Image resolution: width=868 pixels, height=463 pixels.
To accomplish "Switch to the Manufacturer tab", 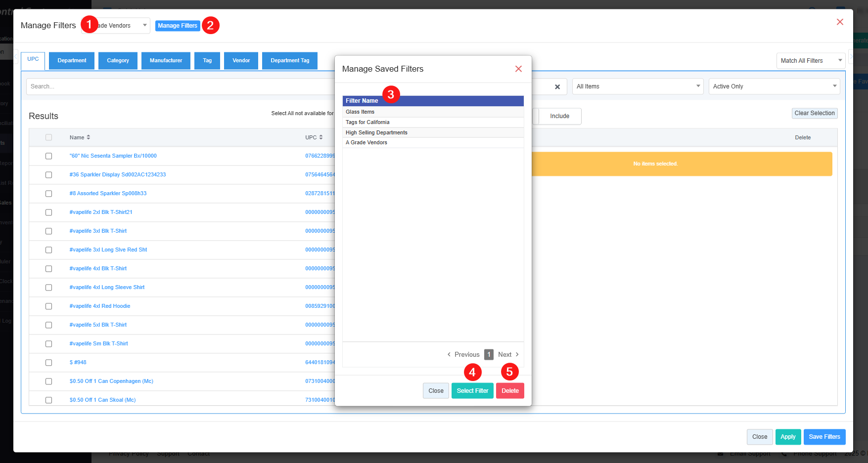I will coord(166,61).
